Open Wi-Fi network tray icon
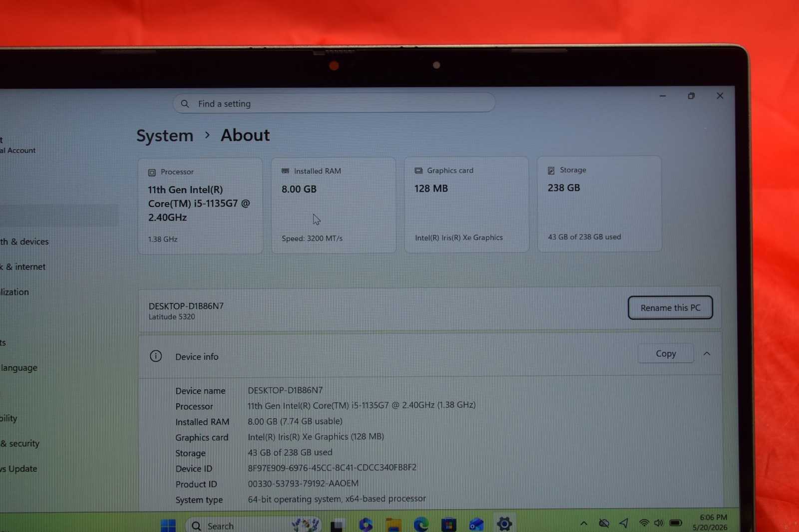The image size is (799, 532). [644, 523]
